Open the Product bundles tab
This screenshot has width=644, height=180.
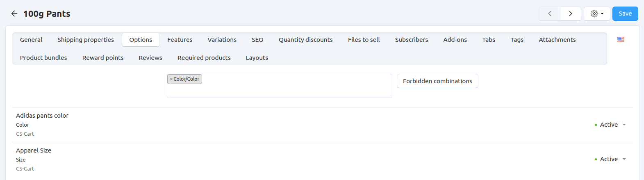pos(43,58)
